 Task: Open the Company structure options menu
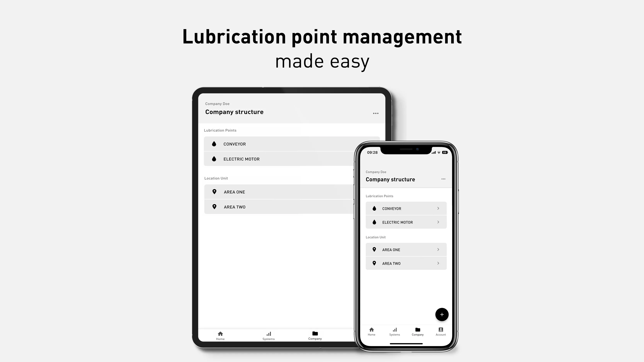coord(443,179)
